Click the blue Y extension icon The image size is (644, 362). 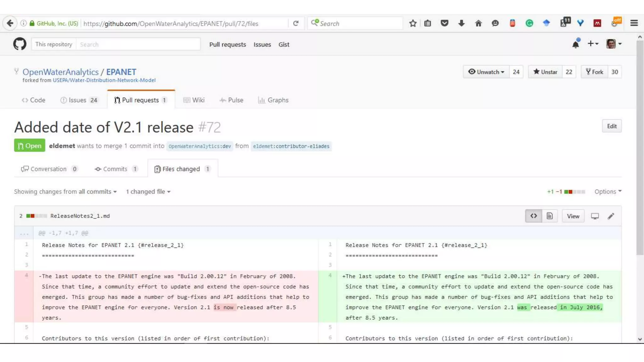(x=580, y=23)
